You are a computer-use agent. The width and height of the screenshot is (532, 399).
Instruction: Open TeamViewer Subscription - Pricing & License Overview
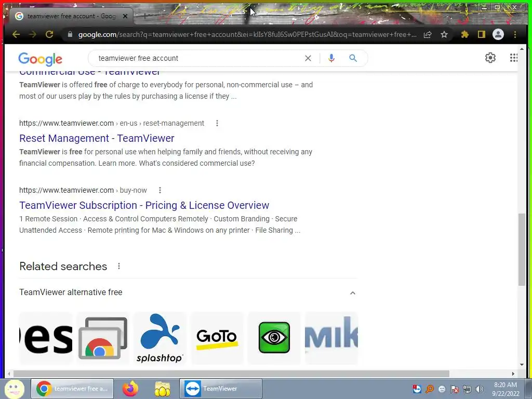[x=144, y=205]
